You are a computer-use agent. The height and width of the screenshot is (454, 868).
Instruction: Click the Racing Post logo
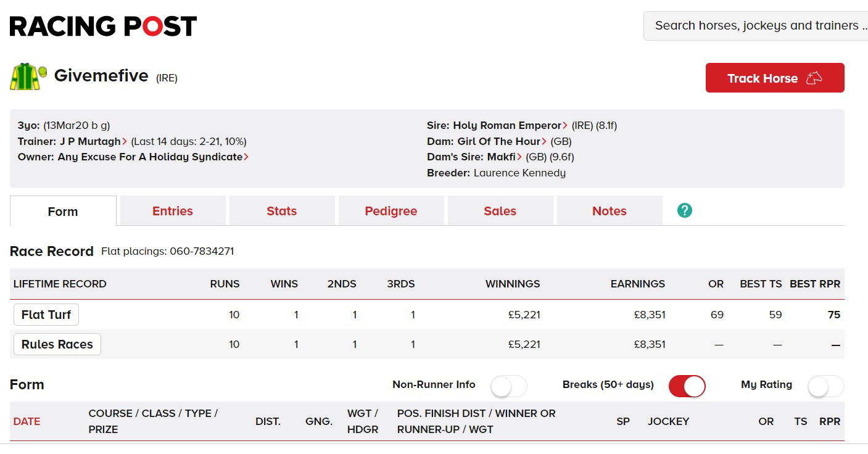[103, 26]
